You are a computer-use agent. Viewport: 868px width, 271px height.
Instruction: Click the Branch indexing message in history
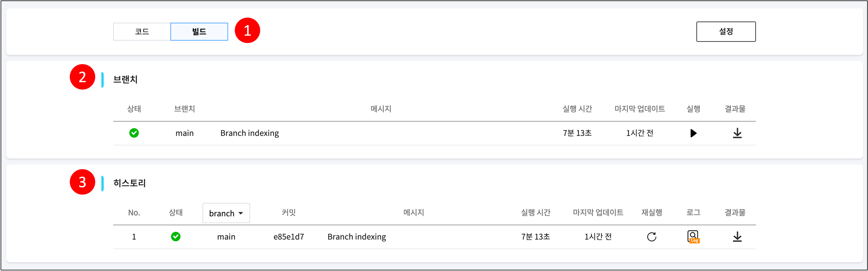pyautogui.click(x=357, y=237)
